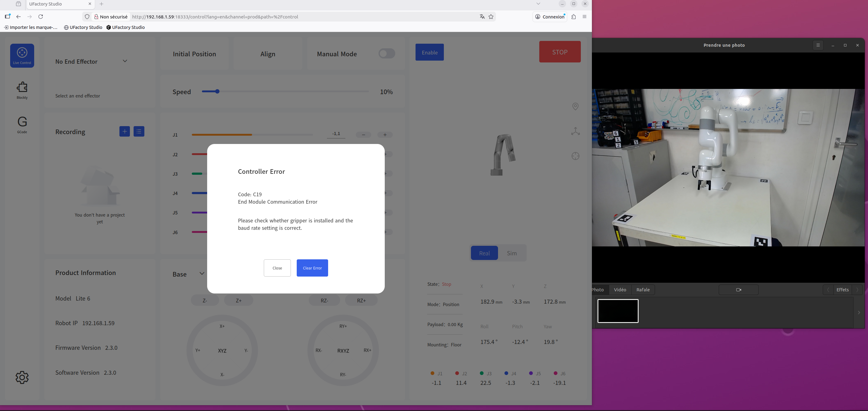
Task: Close the Controller Error dialog
Action: [277, 268]
